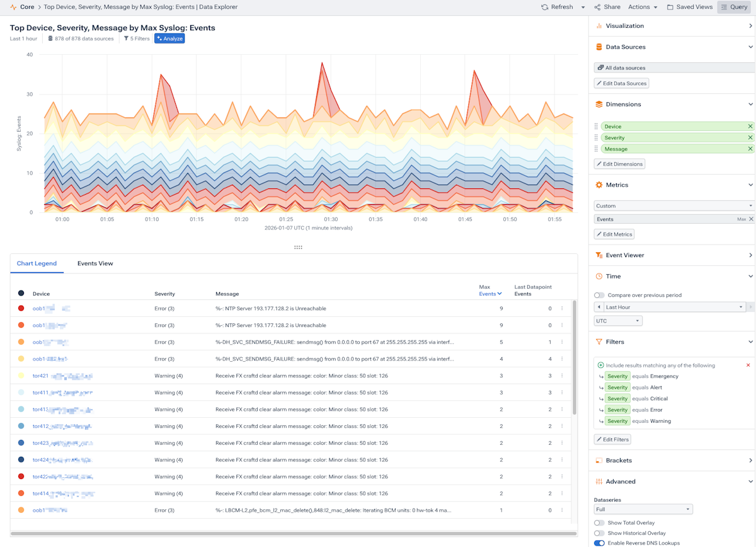Collapse the Metrics section
756x547 pixels.
(x=750, y=185)
